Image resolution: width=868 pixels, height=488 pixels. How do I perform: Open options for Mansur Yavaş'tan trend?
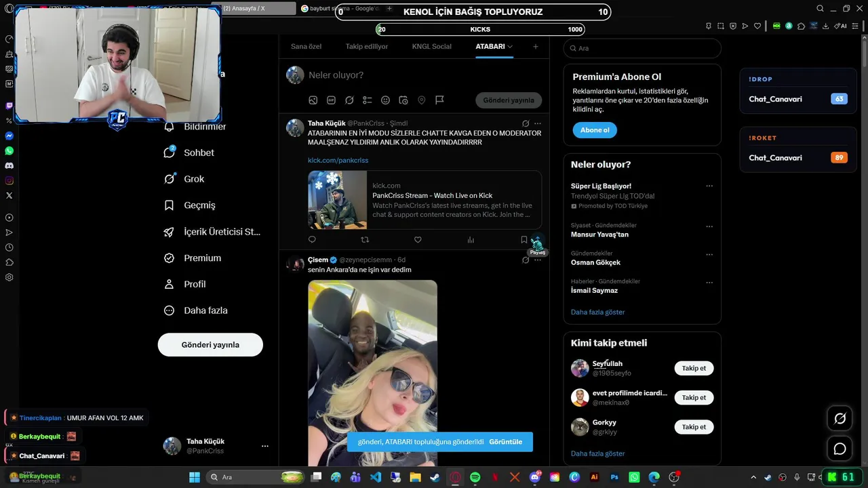(709, 226)
